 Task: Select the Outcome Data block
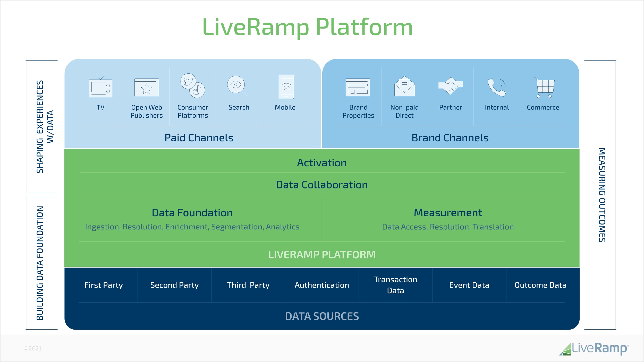540,285
